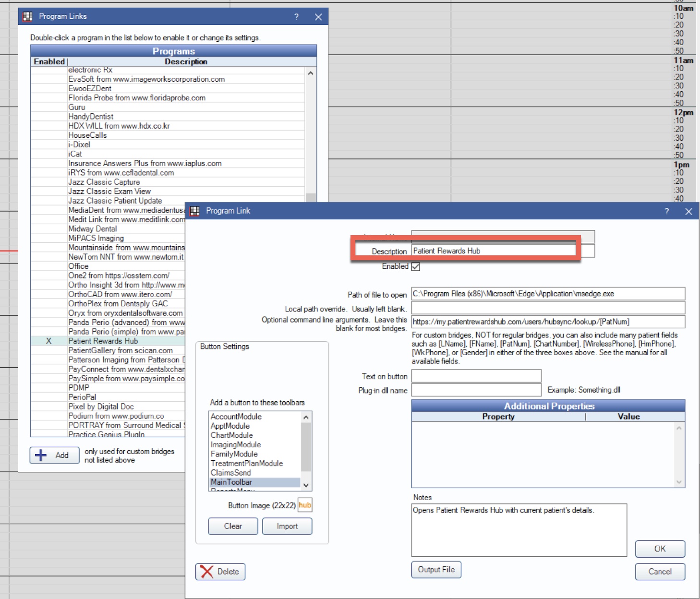Click the Notes text area
Viewport: 700px width, 599px height.
coord(519,530)
